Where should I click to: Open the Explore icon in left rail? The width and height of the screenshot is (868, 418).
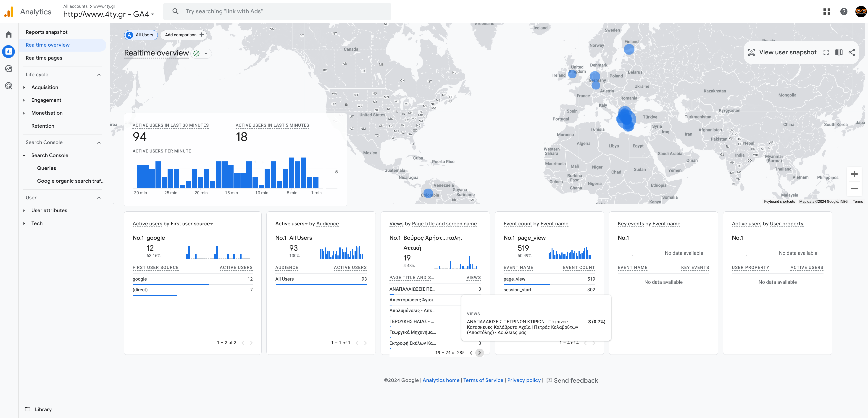point(9,69)
